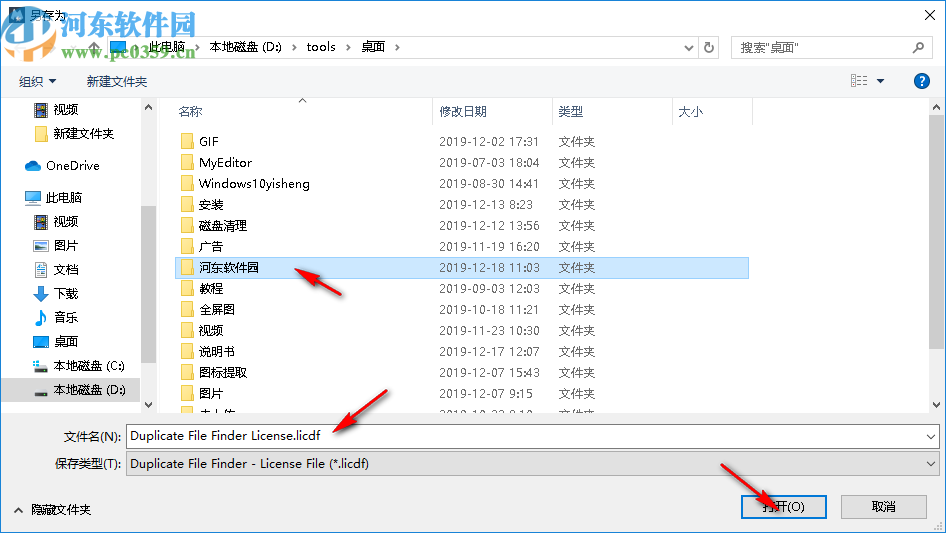The width and height of the screenshot is (946, 533).
Task: Click the 图标提取 folder icon
Action: (187, 372)
